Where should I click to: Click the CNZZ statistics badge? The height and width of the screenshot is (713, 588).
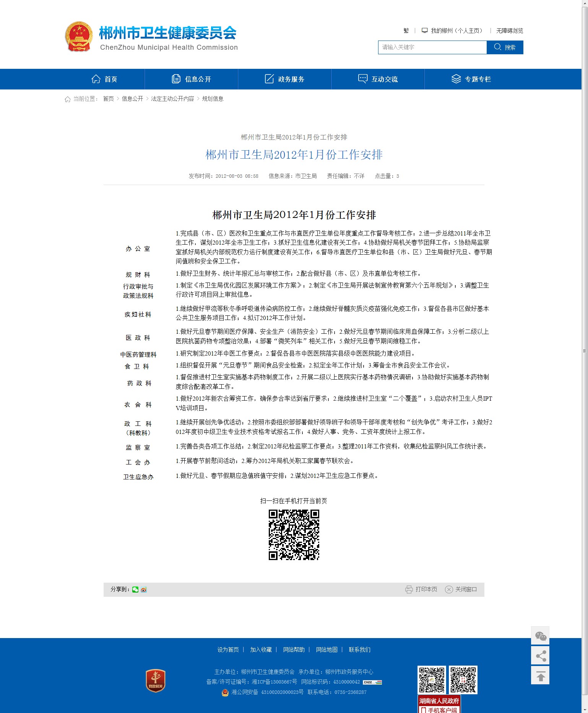tap(372, 682)
